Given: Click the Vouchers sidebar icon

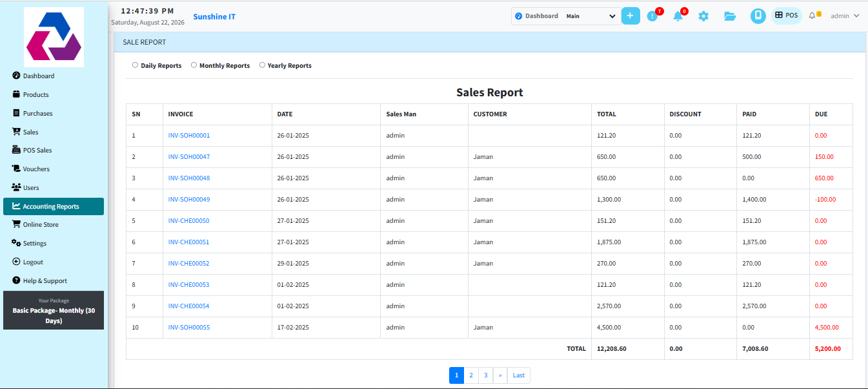Looking at the screenshot, I should 17,169.
